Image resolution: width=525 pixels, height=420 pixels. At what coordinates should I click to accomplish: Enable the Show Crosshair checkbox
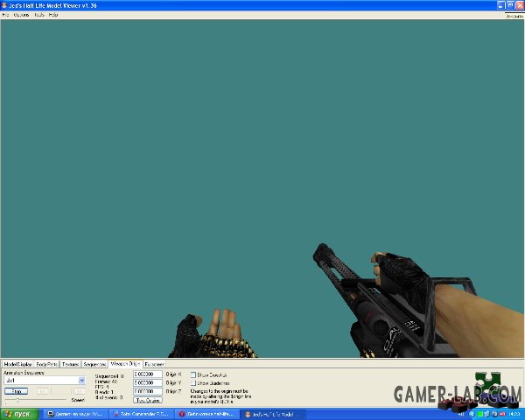(193, 374)
